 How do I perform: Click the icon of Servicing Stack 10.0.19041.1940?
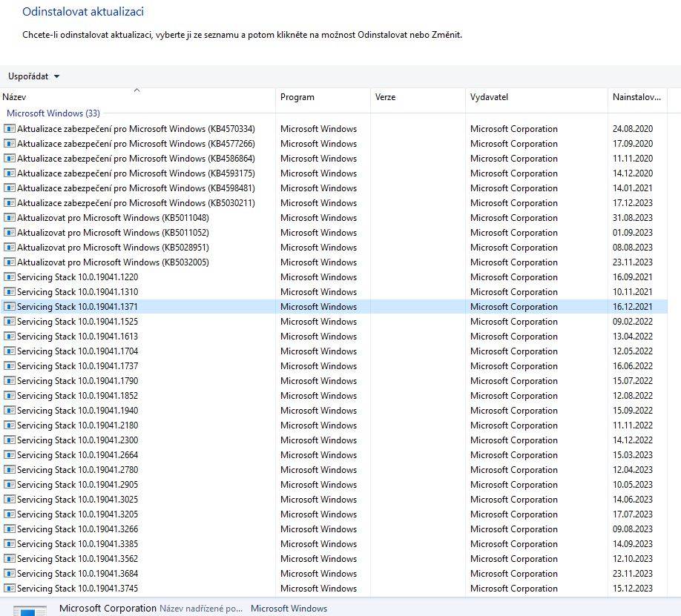tap(10, 410)
